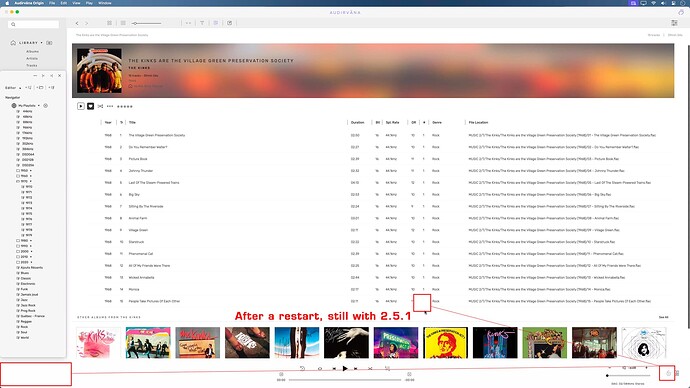Toggle album shuffle icon beside heart
This screenshot has height=388, width=690.
[100, 106]
